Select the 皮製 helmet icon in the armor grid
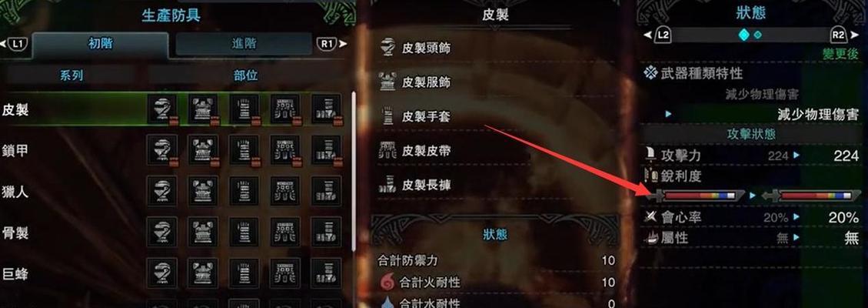This screenshot has width=868, height=308. [x=162, y=109]
